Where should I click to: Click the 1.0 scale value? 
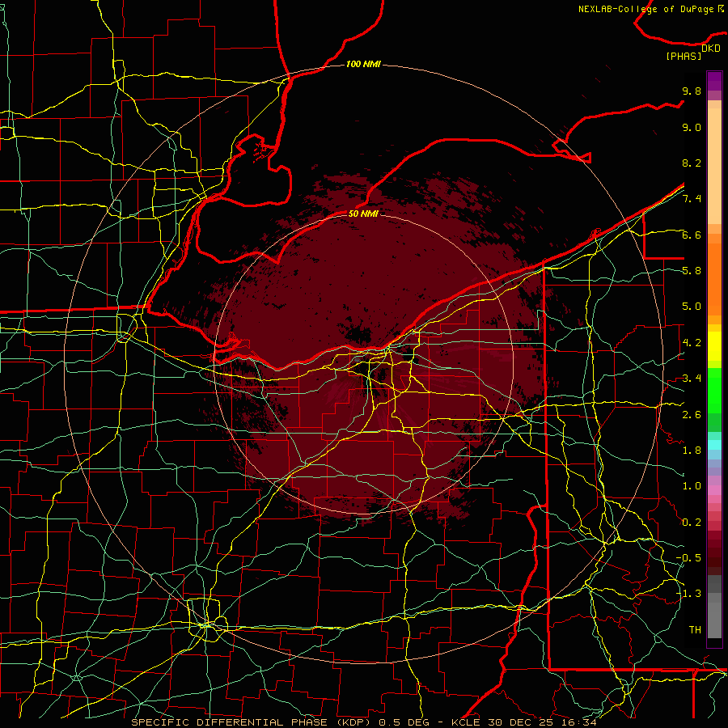point(692,486)
